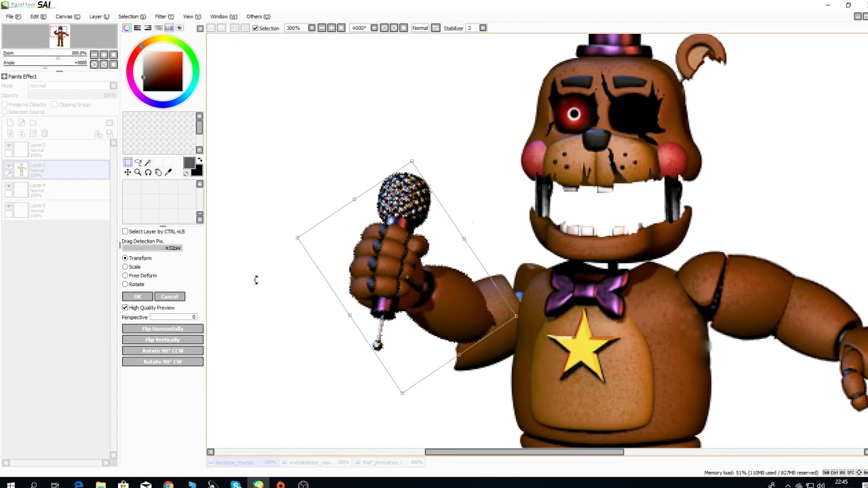The image size is (868, 488).
Task: Open Windows Start menu on taskbar
Action: [10, 485]
